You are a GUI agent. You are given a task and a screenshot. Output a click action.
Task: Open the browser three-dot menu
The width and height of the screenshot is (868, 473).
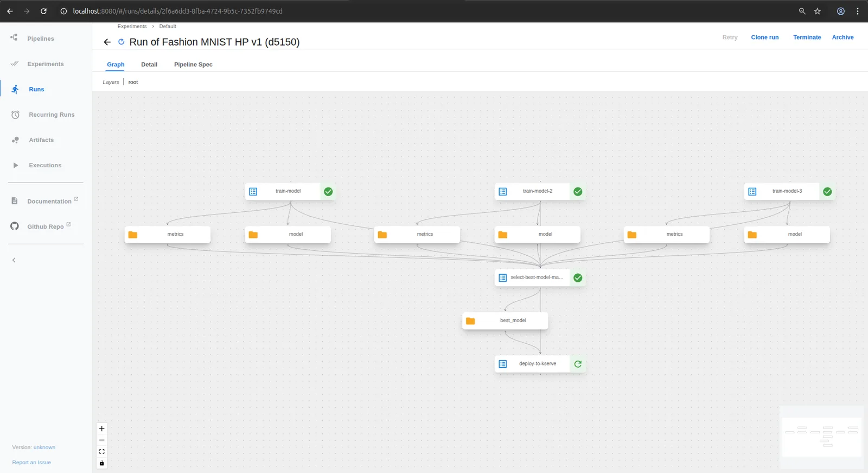pos(858,11)
